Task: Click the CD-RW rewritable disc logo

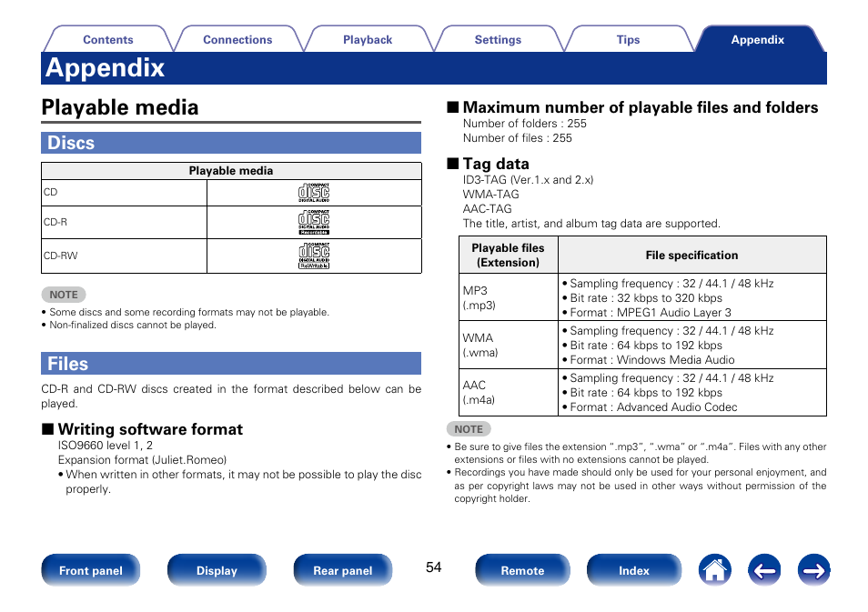Action: tap(314, 256)
